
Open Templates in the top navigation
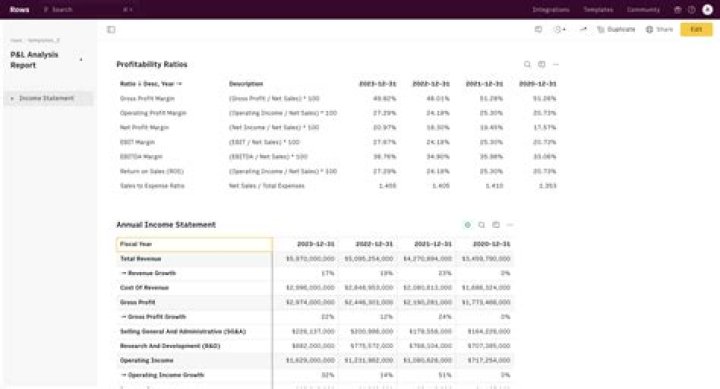click(x=598, y=9)
